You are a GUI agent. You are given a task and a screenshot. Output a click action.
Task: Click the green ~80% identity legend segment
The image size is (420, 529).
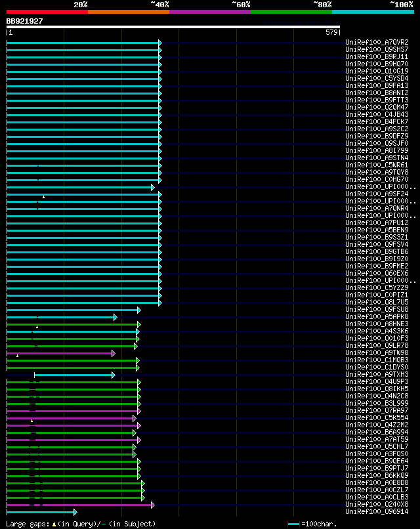click(291, 12)
